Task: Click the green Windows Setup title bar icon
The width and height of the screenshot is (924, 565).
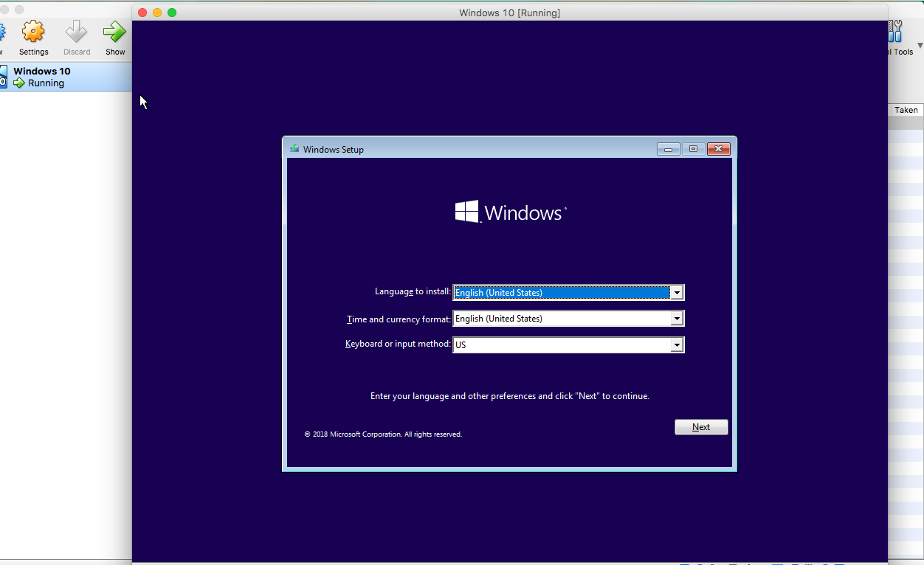Action: (x=294, y=149)
